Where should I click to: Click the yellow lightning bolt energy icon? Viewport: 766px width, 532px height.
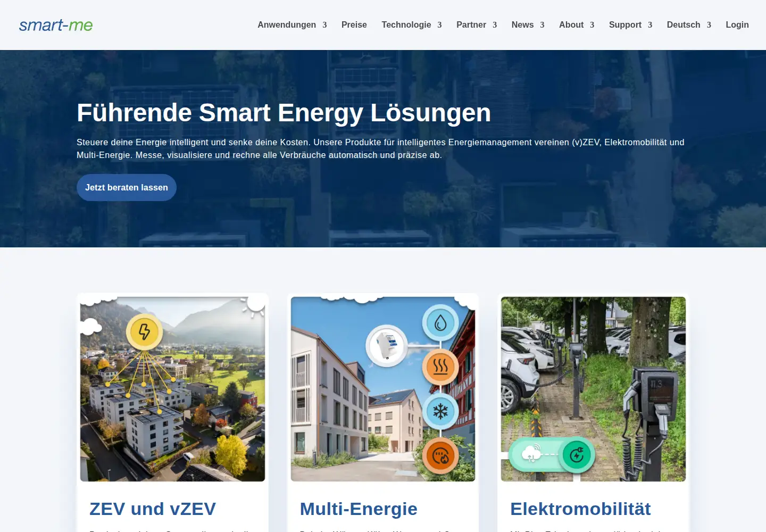click(x=144, y=331)
